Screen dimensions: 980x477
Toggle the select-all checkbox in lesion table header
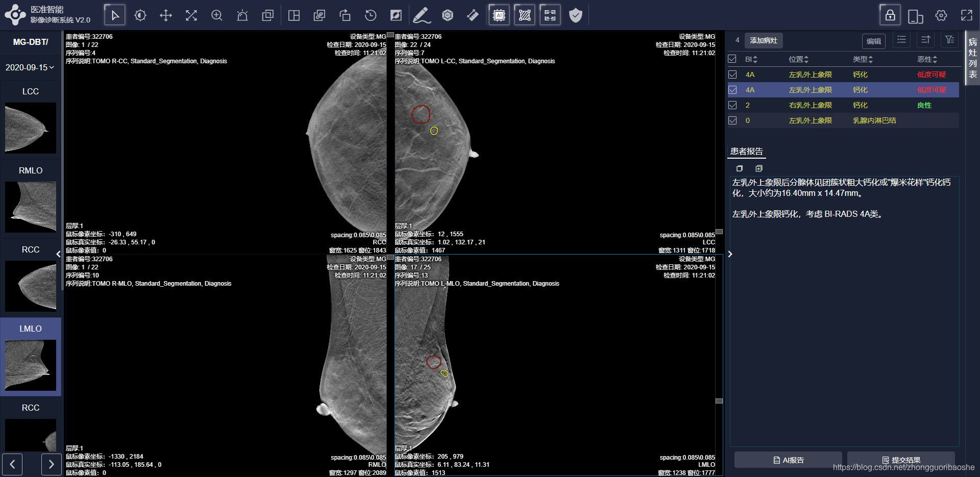click(x=732, y=59)
